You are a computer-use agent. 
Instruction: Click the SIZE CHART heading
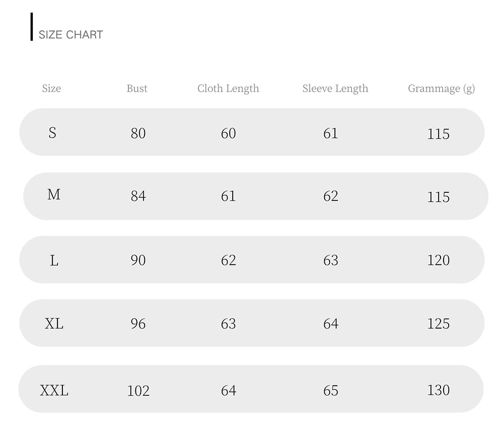[x=70, y=35]
